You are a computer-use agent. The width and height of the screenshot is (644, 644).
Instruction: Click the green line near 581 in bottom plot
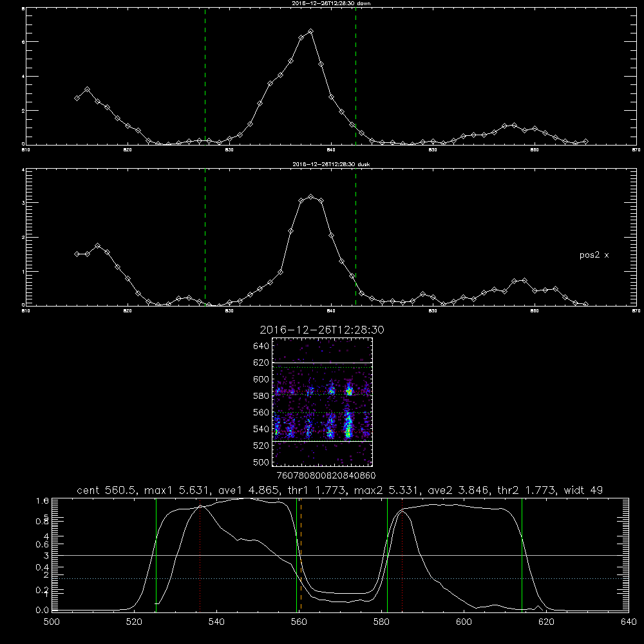coord(387,554)
